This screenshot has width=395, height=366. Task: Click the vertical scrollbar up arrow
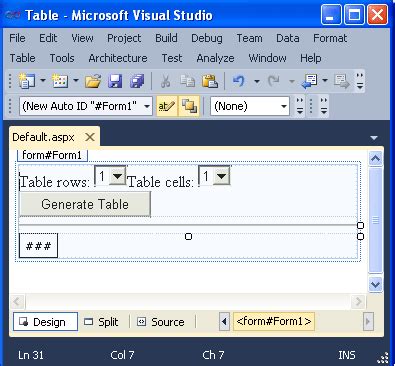(375, 159)
